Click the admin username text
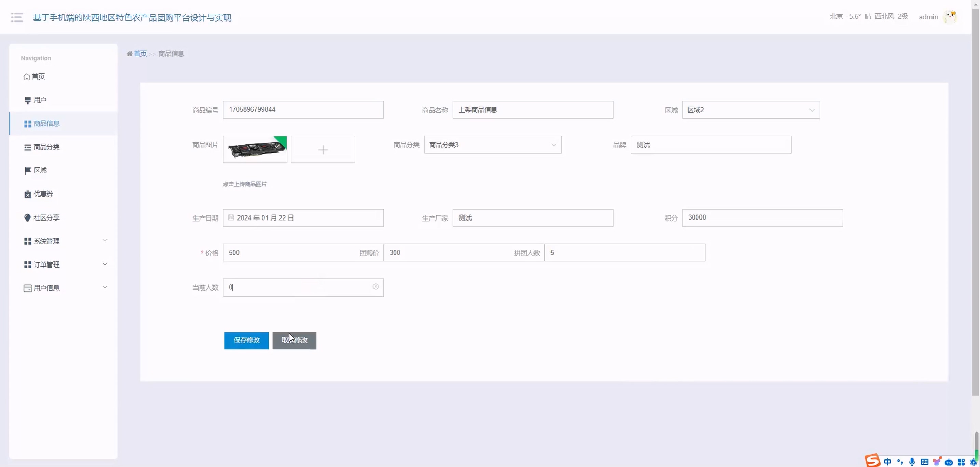Image resolution: width=980 pixels, height=467 pixels. [928, 17]
